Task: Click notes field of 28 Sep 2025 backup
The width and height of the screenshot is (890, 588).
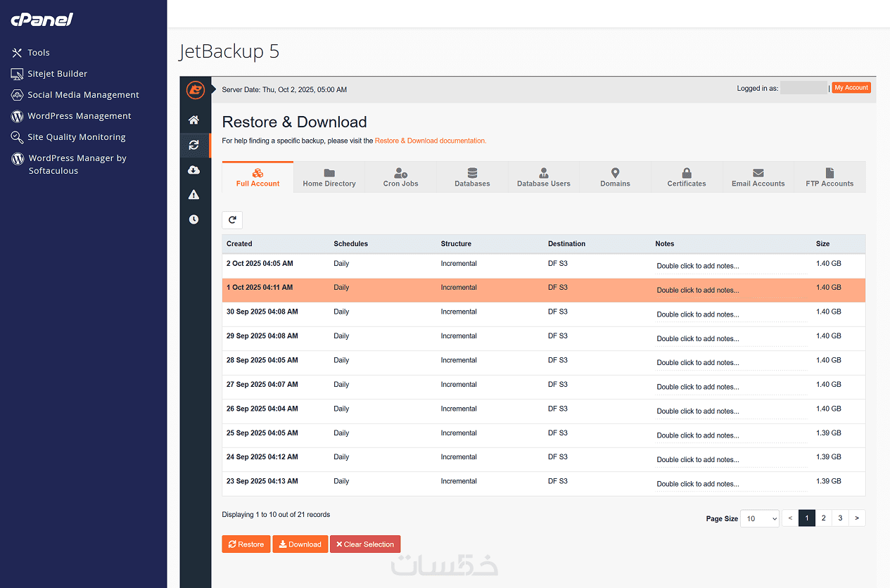Action: coord(732,363)
